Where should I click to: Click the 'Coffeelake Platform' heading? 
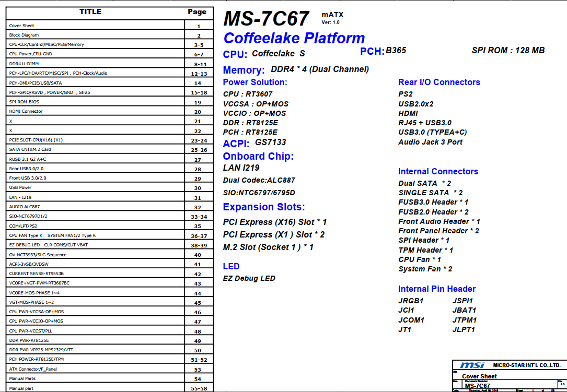pyautogui.click(x=294, y=38)
